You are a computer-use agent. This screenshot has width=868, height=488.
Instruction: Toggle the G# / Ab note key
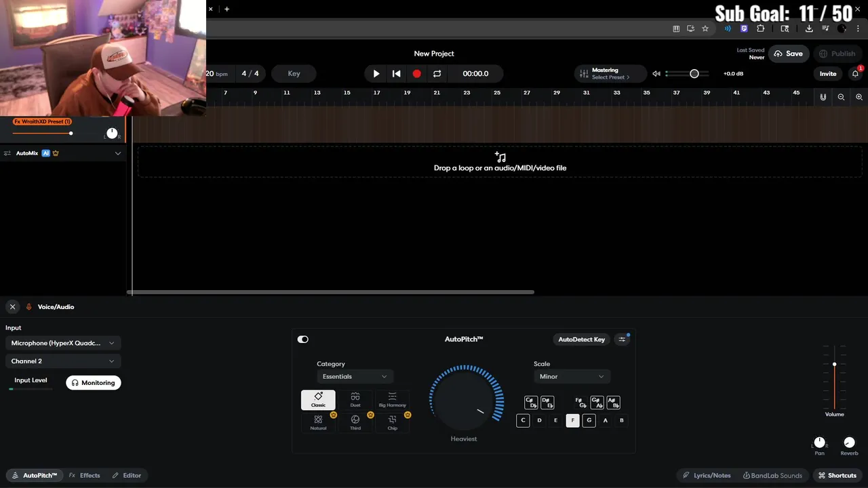tap(597, 403)
